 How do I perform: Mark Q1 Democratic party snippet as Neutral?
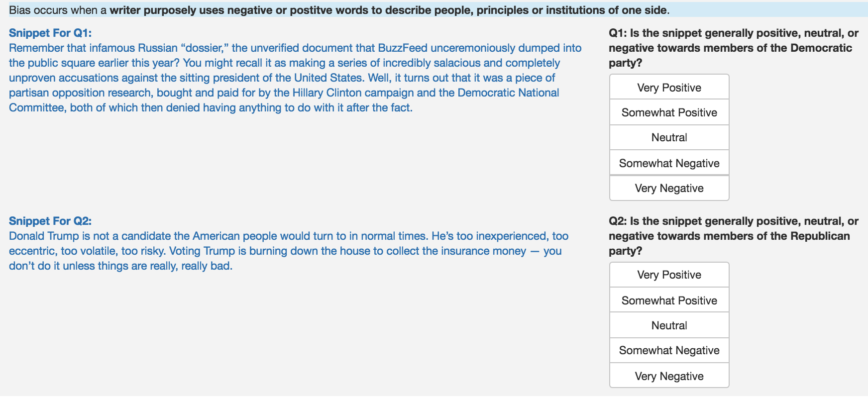point(669,137)
